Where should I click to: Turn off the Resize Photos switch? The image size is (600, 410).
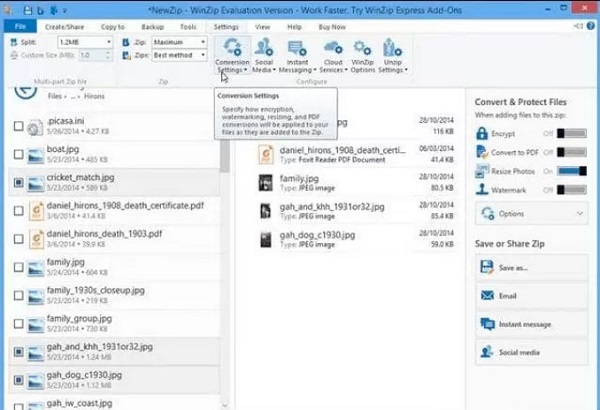(x=572, y=171)
